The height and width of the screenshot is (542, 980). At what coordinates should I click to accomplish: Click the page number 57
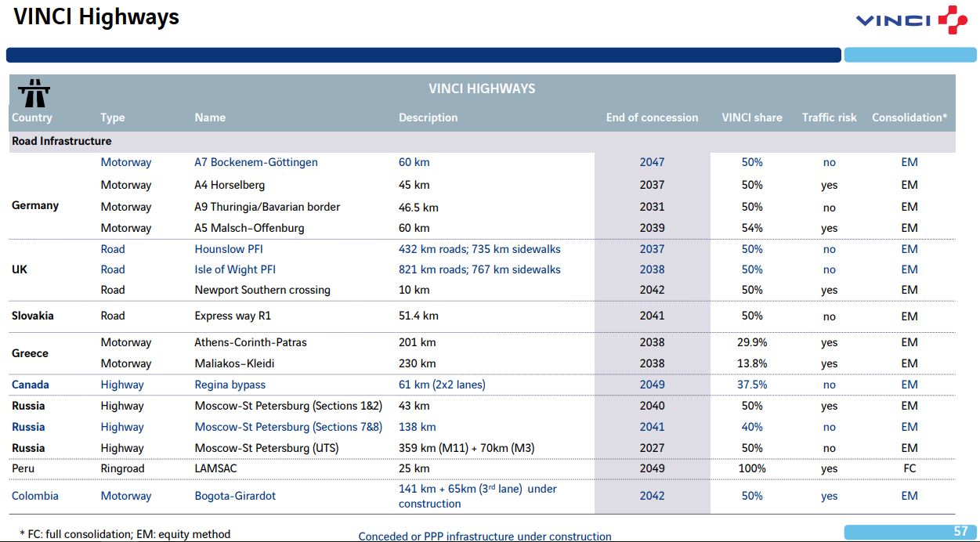960,532
